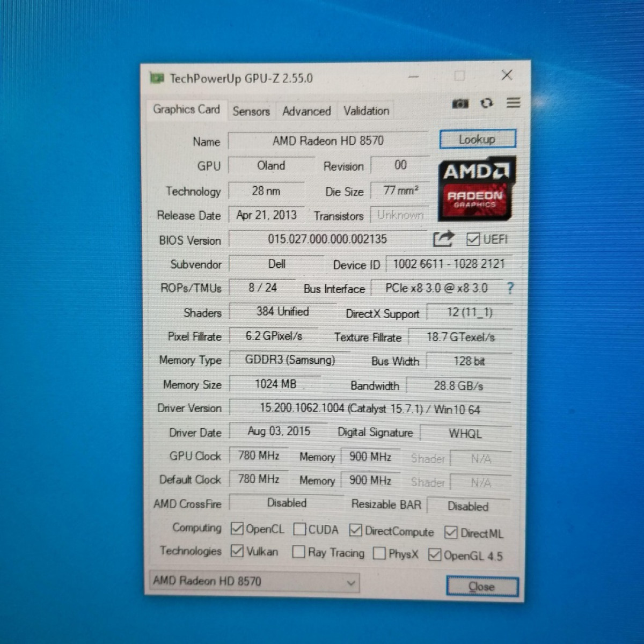Switch to the Advanced tab
Image resolution: width=644 pixels, height=644 pixels.
coord(306,111)
